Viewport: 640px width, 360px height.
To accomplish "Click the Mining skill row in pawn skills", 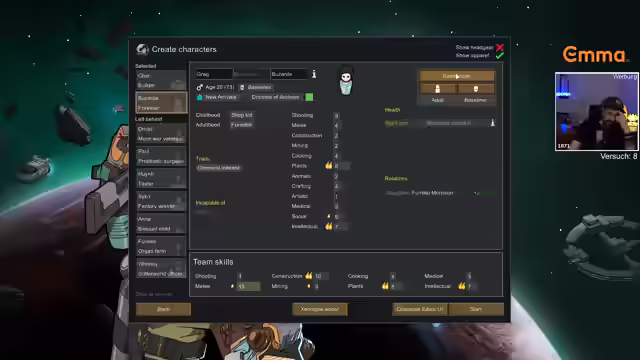I will coord(320,145).
